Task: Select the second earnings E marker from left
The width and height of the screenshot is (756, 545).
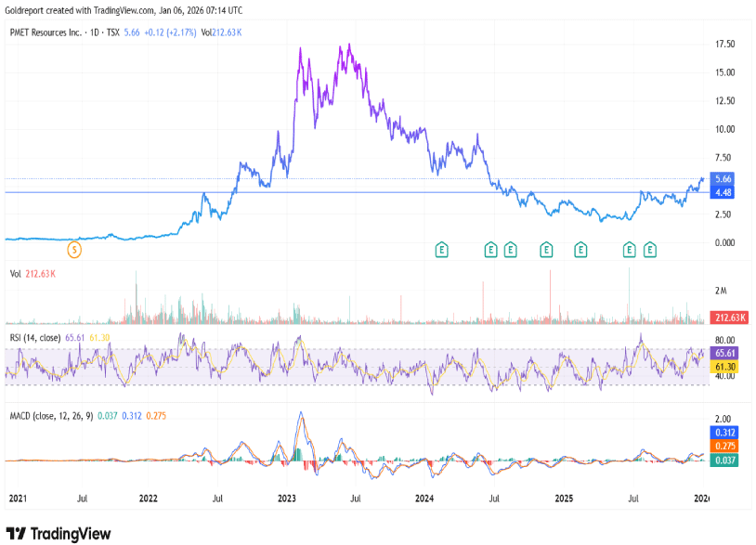Action: coord(490,249)
